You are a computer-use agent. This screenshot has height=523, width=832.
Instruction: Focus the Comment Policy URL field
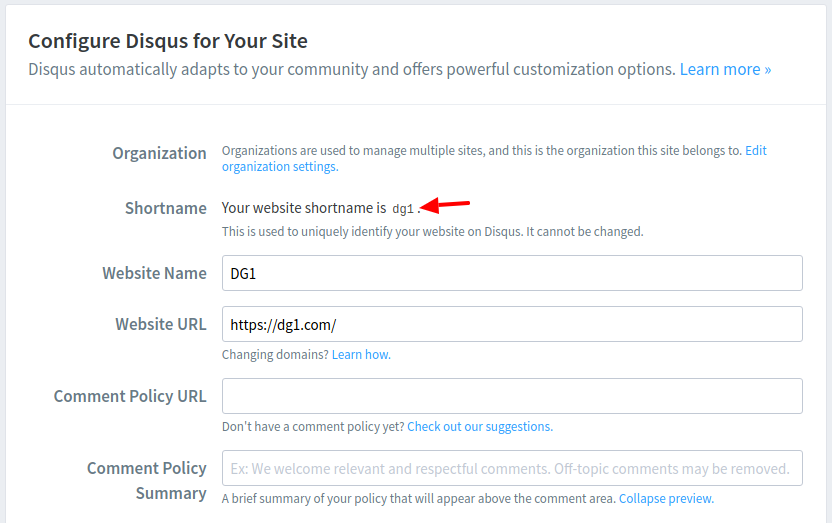[512, 396]
